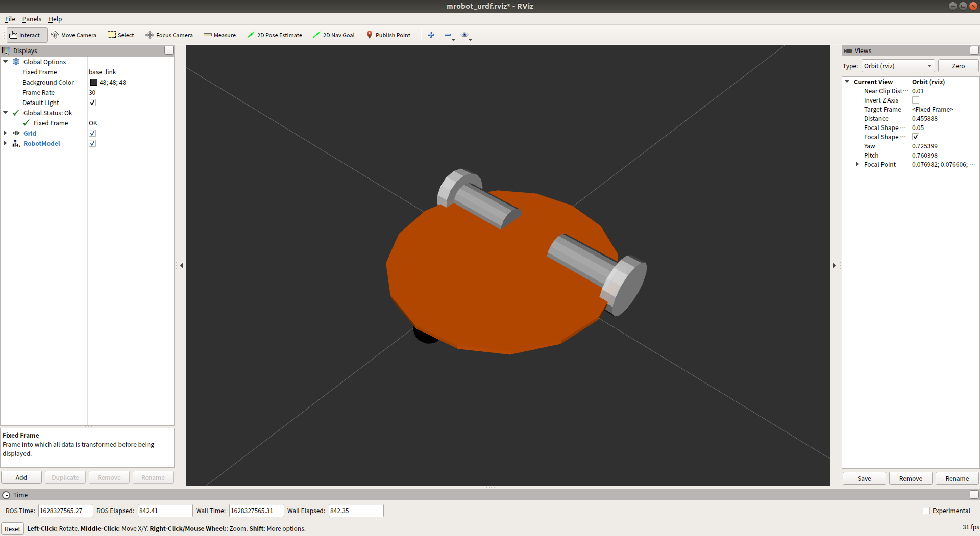Activate the Focus Camera tool

tap(169, 35)
